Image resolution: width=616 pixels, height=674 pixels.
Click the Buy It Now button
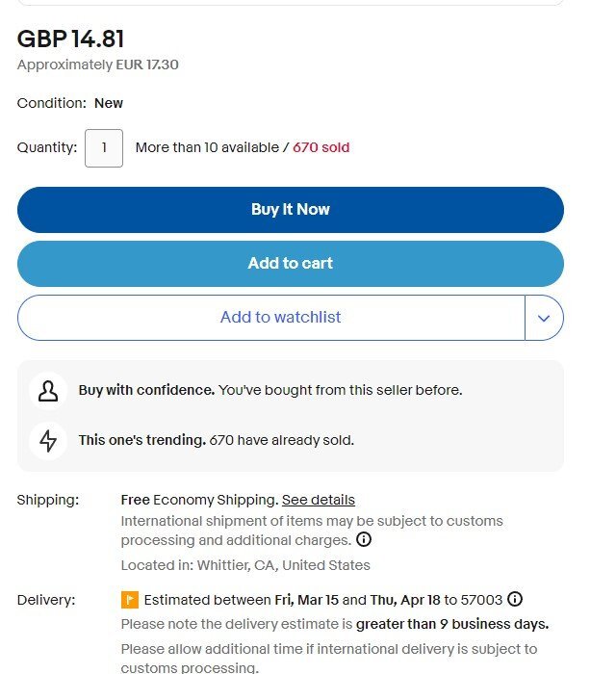(291, 210)
